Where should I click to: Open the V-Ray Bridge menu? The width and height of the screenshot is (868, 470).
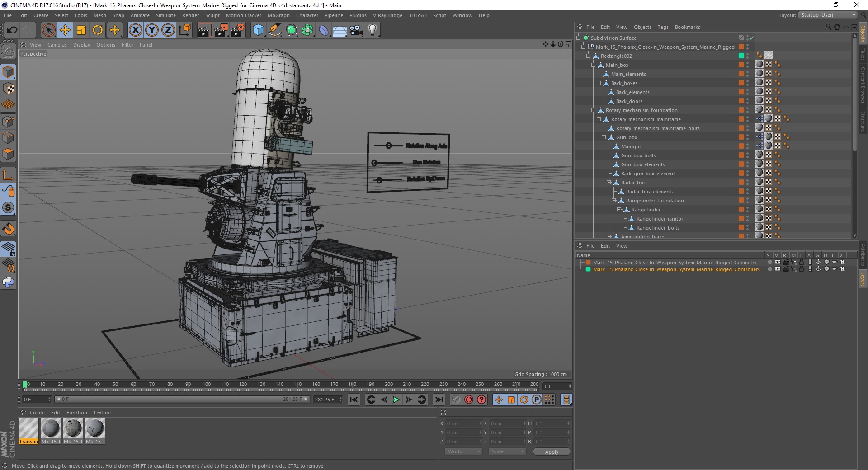(x=387, y=15)
